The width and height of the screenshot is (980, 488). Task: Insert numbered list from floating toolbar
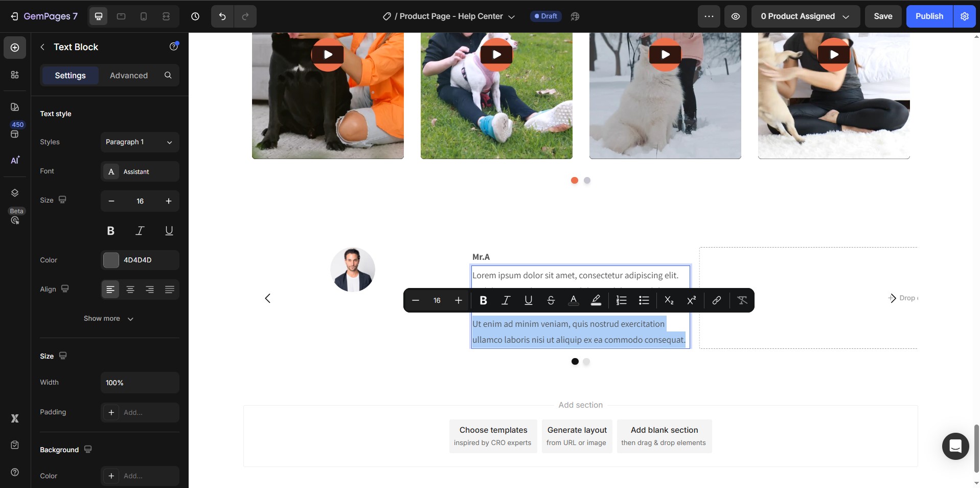[621, 300]
